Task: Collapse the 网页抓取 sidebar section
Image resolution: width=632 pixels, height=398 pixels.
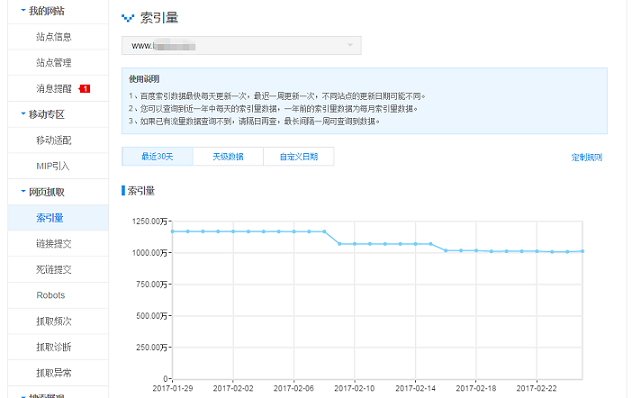Action: tap(42, 192)
